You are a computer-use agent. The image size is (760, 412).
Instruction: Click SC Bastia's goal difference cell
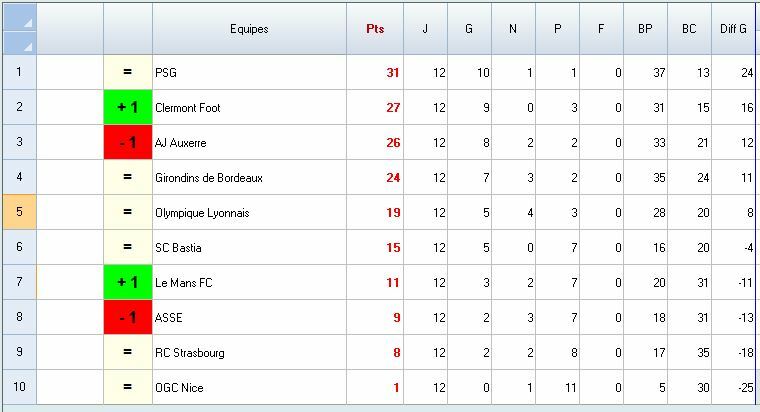tap(734, 247)
